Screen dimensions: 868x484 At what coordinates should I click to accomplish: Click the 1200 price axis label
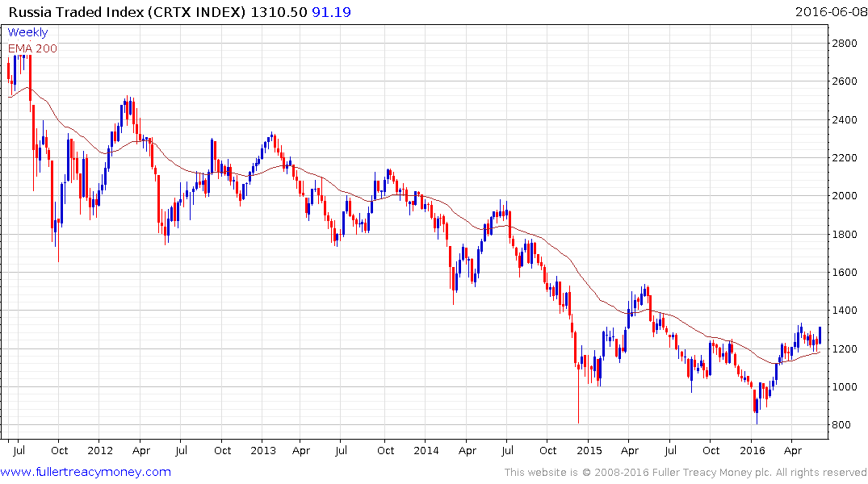845,348
